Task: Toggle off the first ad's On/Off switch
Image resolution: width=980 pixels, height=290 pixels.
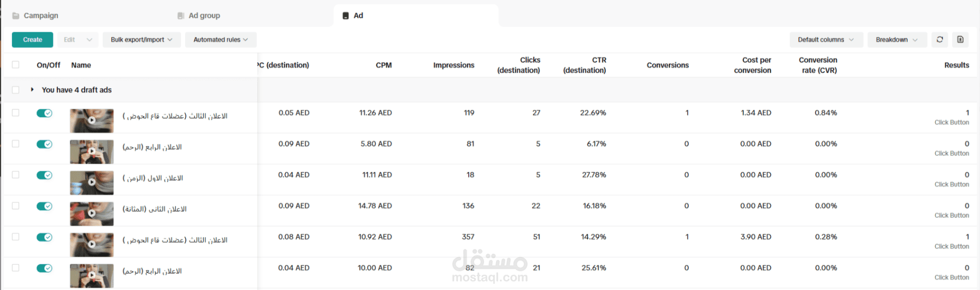Action: coord(44,113)
